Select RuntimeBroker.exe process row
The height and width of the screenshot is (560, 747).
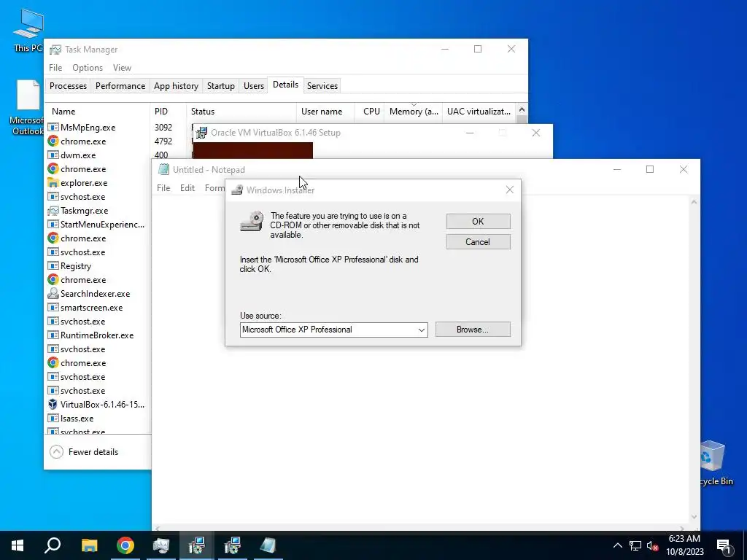[x=98, y=335]
